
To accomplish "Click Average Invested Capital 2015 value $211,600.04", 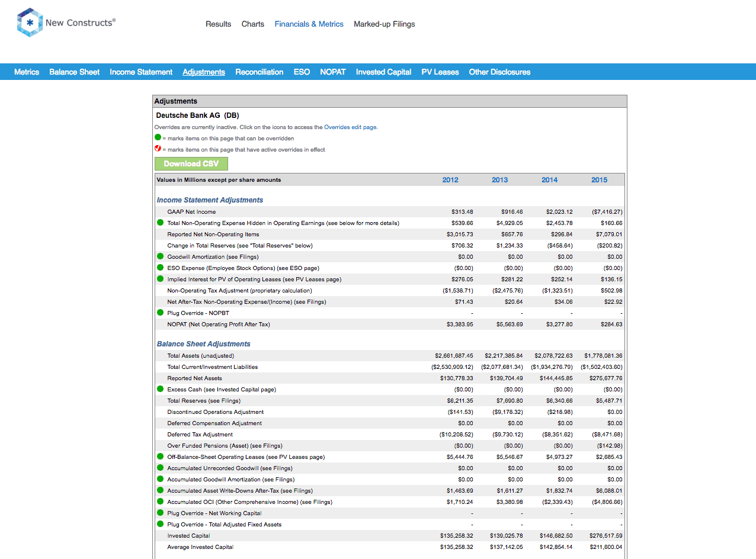I will click(606, 547).
